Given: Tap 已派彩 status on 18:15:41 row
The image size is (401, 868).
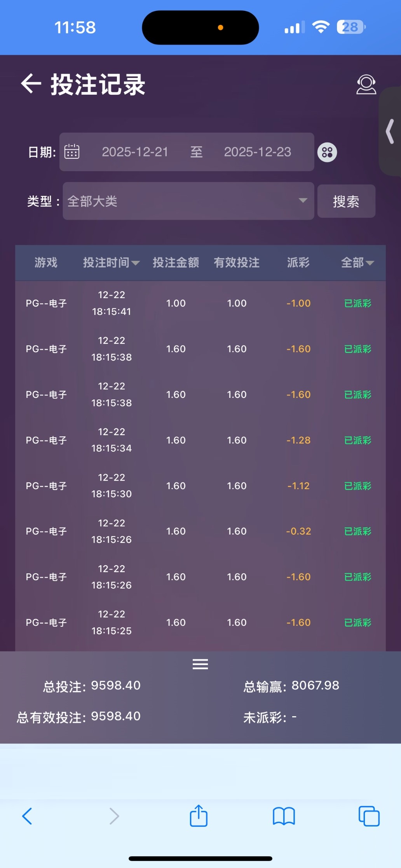Looking at the screenshot, I should coord(357,303).
